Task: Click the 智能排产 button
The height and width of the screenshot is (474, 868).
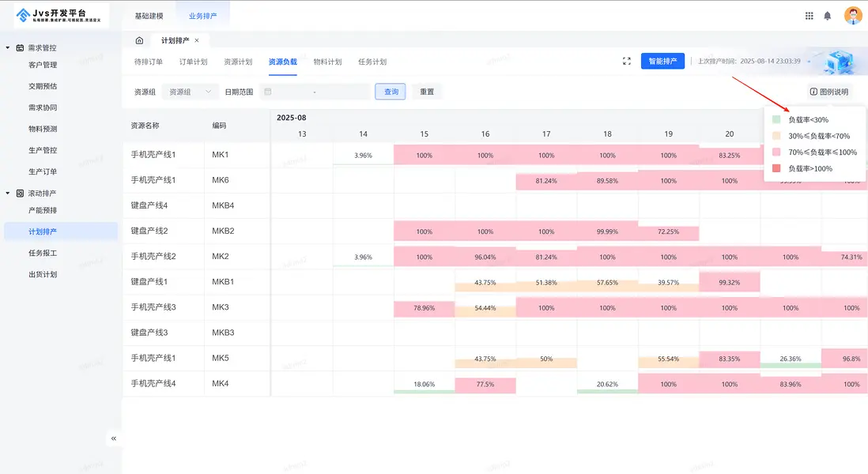Action: click(662, 62)
